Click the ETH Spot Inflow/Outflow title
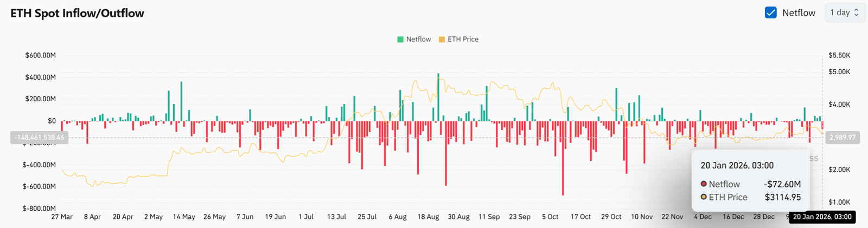Viewport: 868px width, 228px height. 77,14
